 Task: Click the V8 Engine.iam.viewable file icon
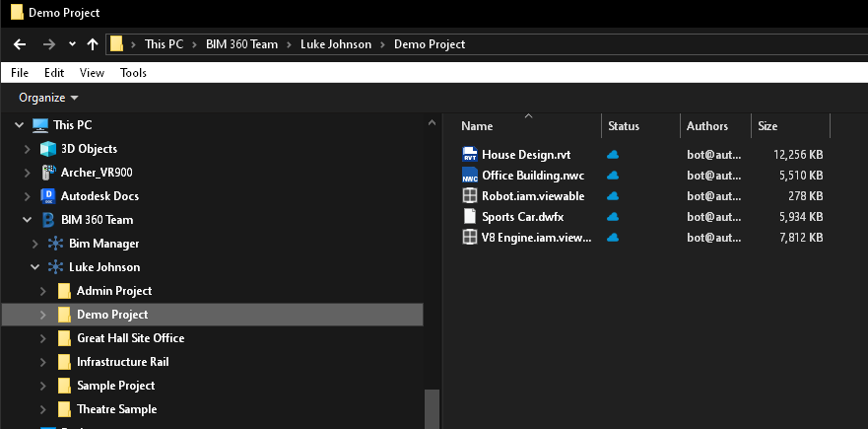click(x=469, y=238)
